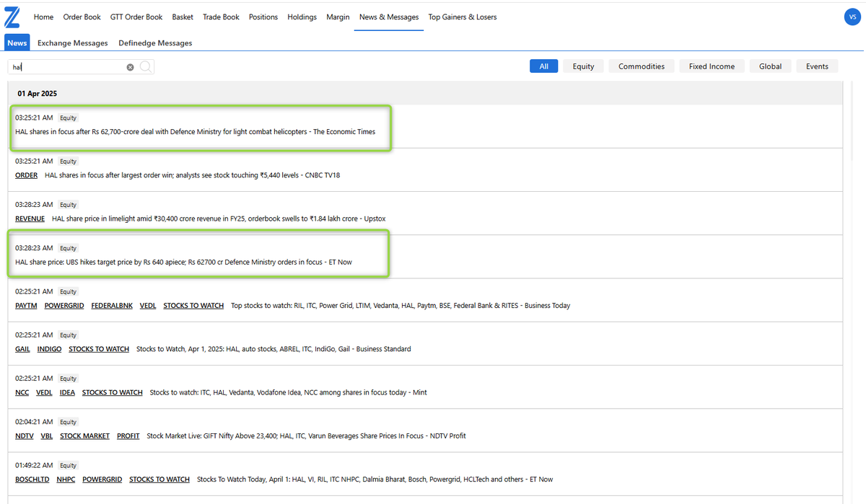The image size is (866, 504).
Task: Open ET Now Stocks To Watch Today headline
Action: coord(375,479)
